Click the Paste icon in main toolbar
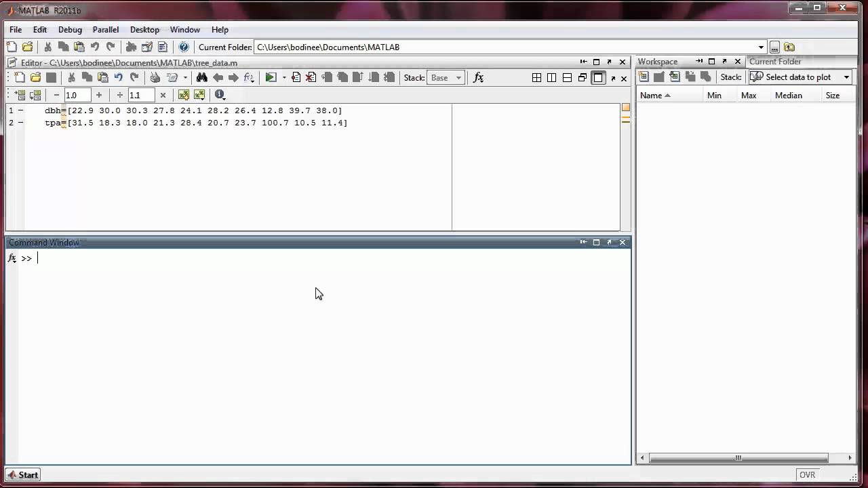Image resolution: width=868 pixels, height=488 pixels. (79, 47)
